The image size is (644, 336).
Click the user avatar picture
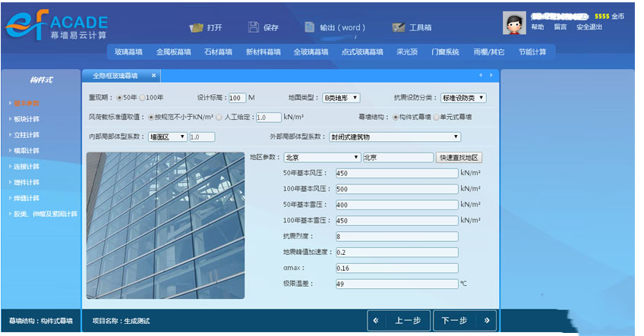coord(514,23)
